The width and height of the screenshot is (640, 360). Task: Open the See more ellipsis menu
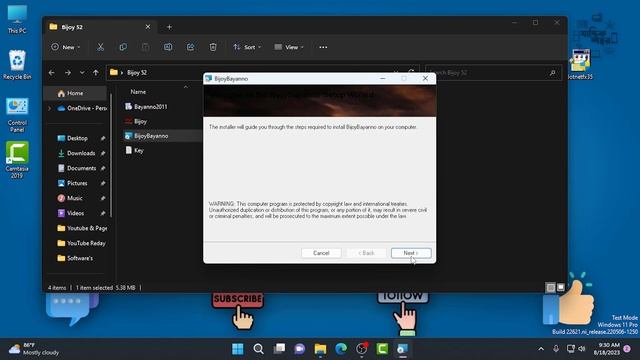[323, 47]
